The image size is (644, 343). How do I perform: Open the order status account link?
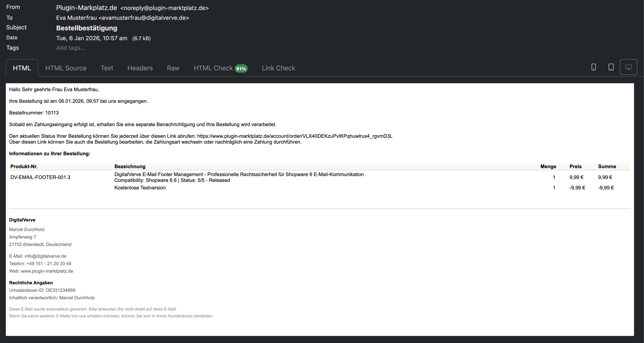(295, 136)
